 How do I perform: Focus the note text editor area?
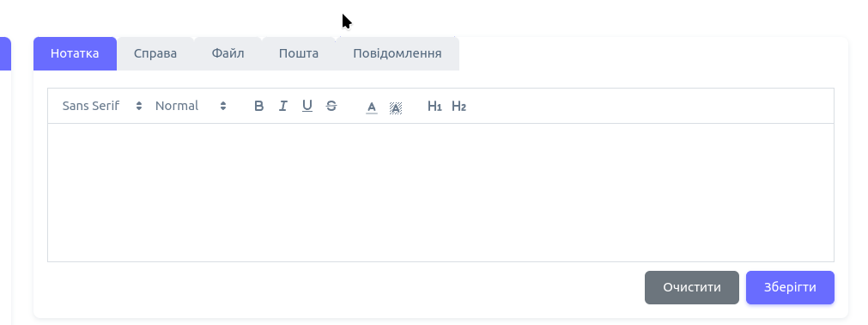click(x=440, y=193)
